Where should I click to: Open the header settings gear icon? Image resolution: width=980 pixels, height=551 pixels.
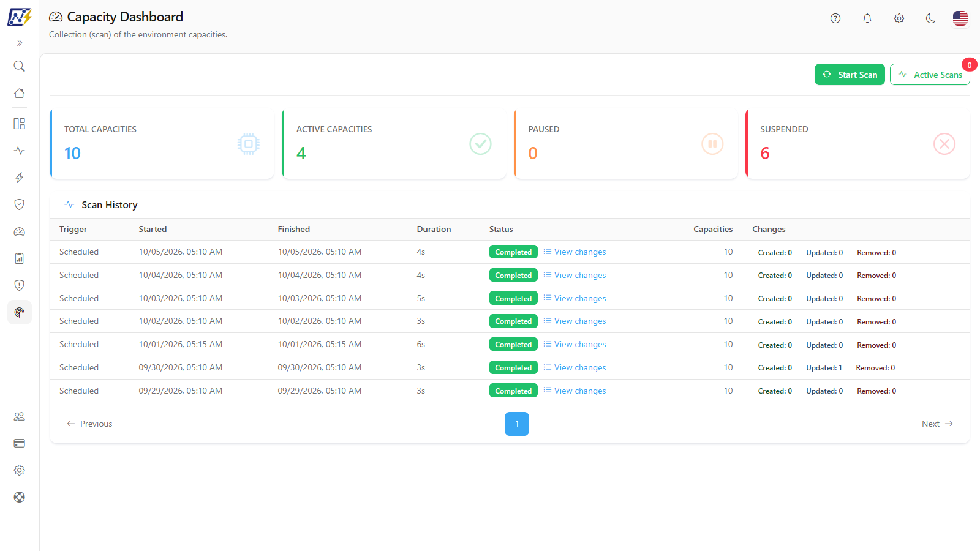pos(899,18)
